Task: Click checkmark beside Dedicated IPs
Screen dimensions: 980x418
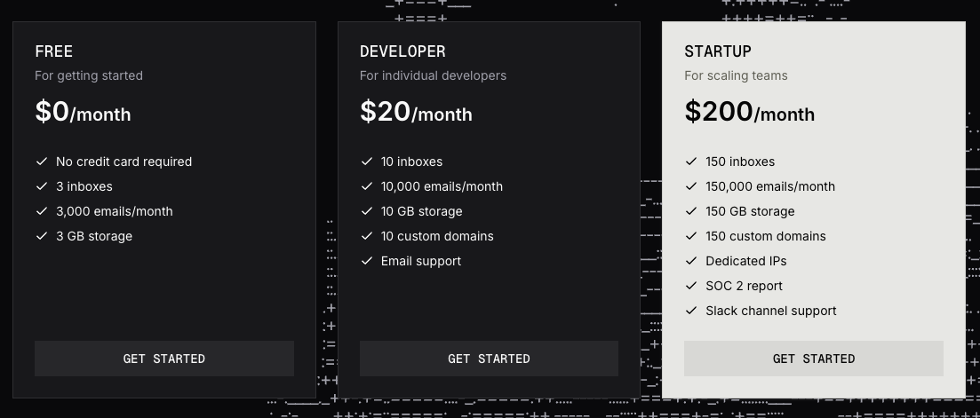Action: point(691,261)
